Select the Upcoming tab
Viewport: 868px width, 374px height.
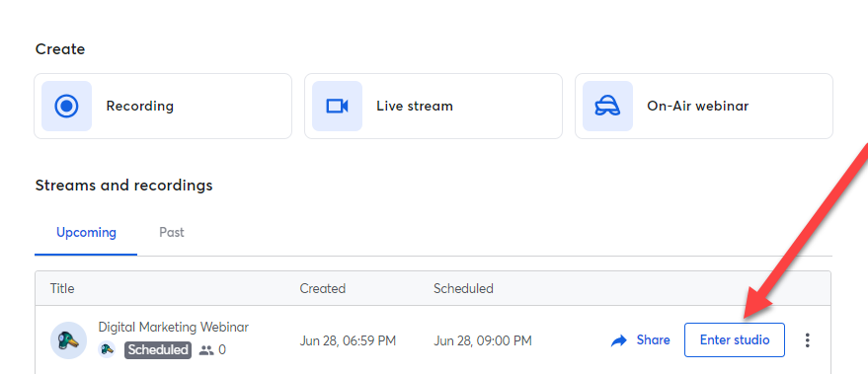86,232
